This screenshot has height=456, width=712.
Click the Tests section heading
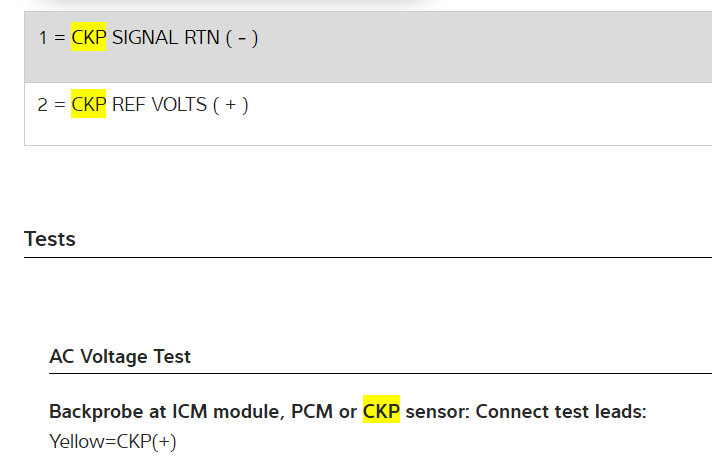point(50,239)
